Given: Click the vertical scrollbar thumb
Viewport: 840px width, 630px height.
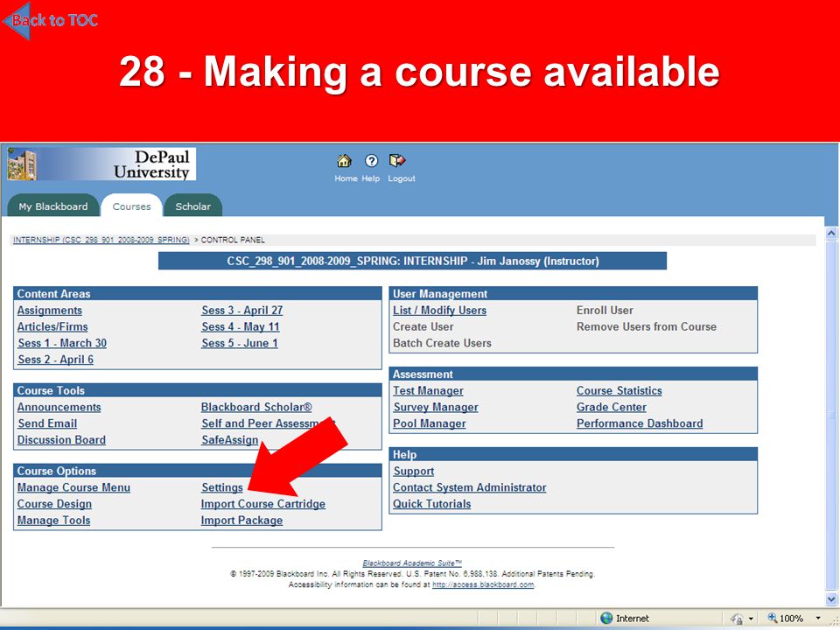Looking at the screenshot, I should coord(831,415).
